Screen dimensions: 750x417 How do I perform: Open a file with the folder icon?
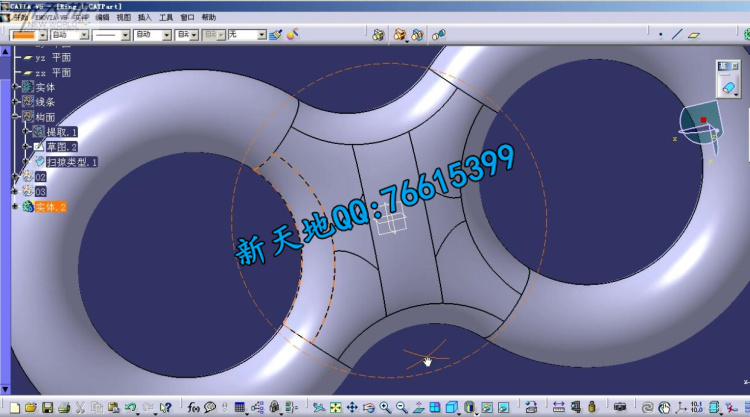click(x=31, y=407)
